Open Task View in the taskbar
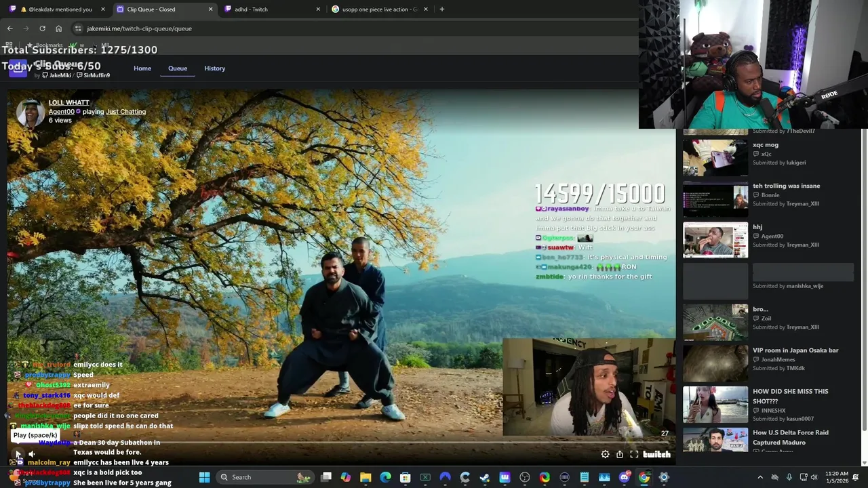The width and height of the screenshot is (868, 488). point(326,477)
